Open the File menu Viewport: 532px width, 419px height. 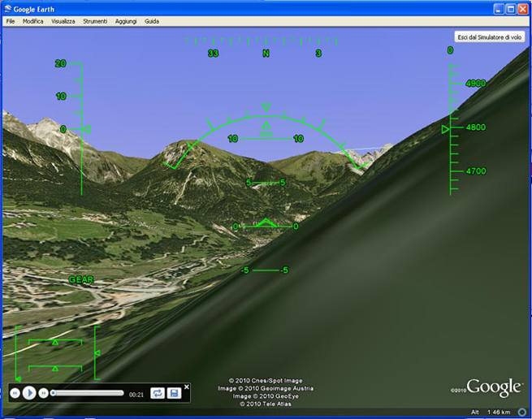point(11,21)
